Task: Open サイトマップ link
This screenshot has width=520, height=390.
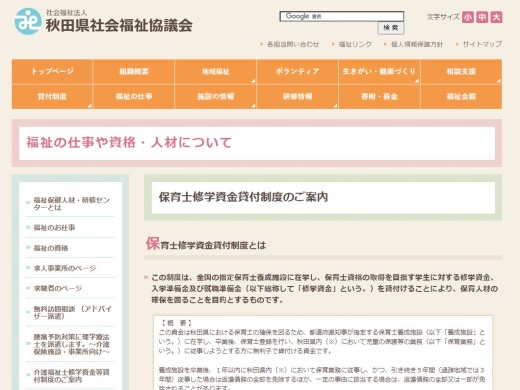Action: [482, 44]
